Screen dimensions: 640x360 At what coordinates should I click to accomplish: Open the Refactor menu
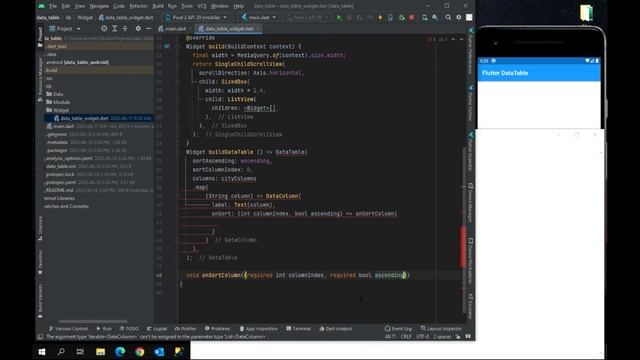click(x=138, y=6)
